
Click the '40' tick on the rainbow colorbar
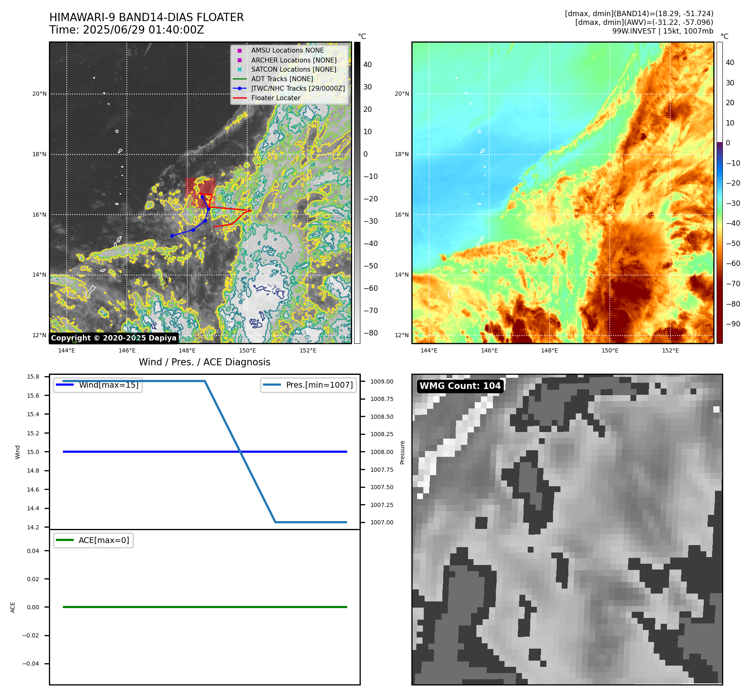730,63
